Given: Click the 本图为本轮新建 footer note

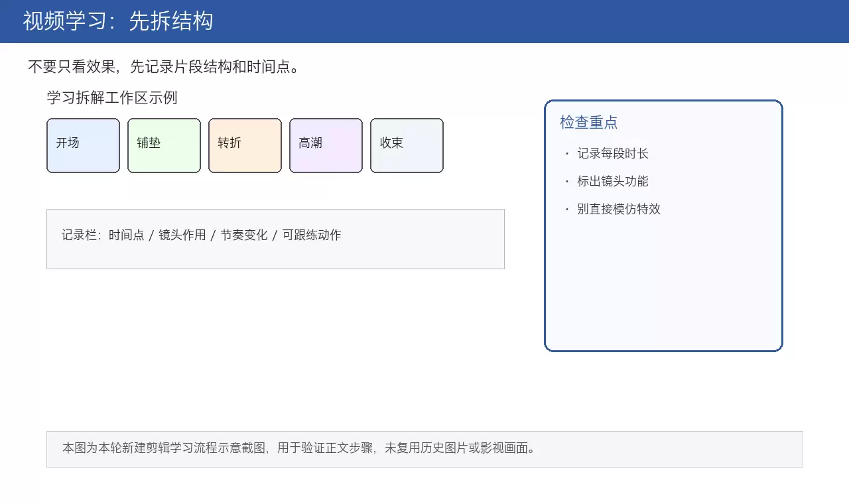Looking at the screenshot, I should click(x=424, y=449).
